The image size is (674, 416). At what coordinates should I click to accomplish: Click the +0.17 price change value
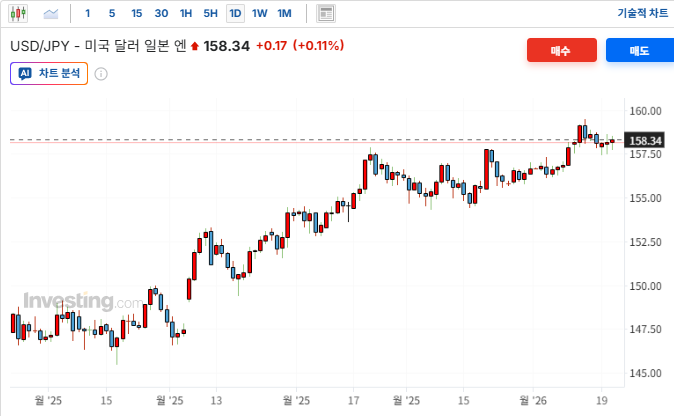point(271,46)
